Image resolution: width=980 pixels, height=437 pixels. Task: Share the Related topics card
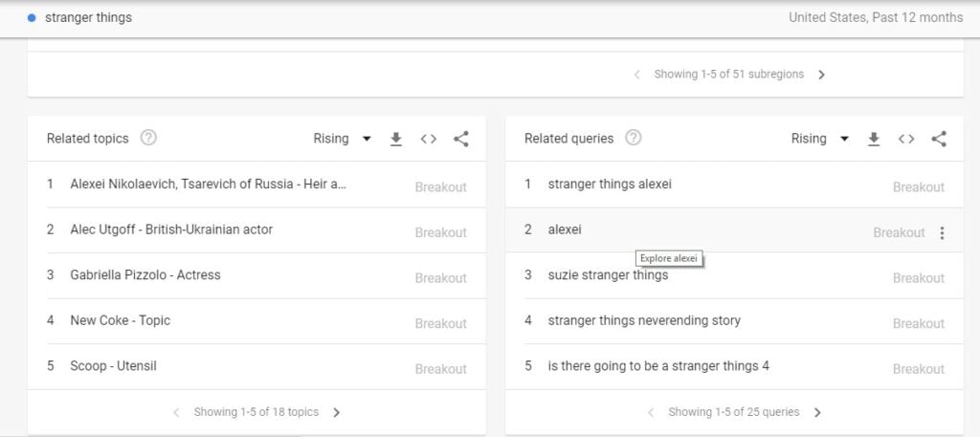click(x=460, y=139)
